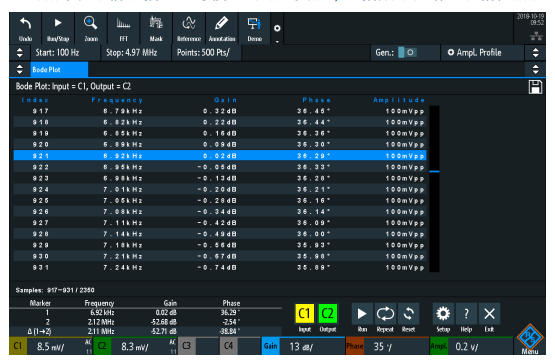The height and width of the screenshot is (361, 555).
Task: Expand arrows right of Ampl. Profile
Action: pyautogui.click(x=536, y=53)
